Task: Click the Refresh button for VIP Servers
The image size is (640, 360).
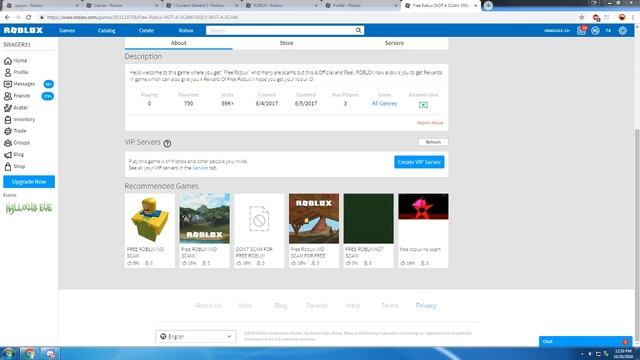Action: [x=433, y=142]
